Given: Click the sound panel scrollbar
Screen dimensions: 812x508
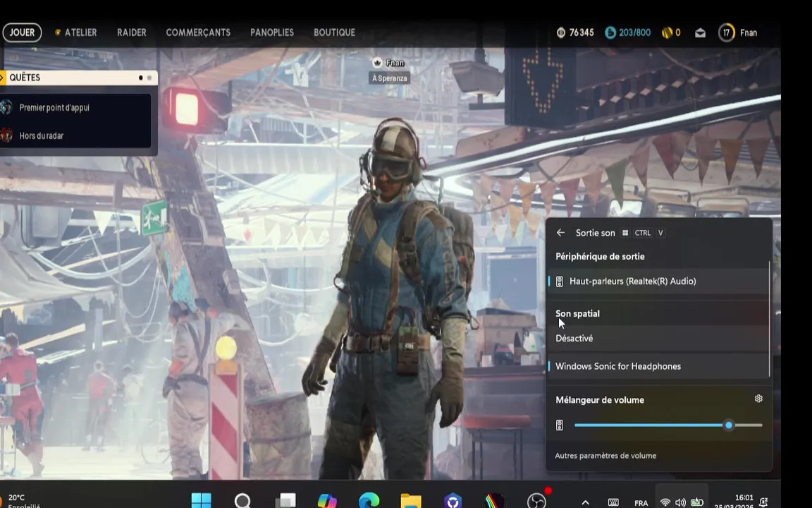Looking at the screenshot, I should point(770,319).
